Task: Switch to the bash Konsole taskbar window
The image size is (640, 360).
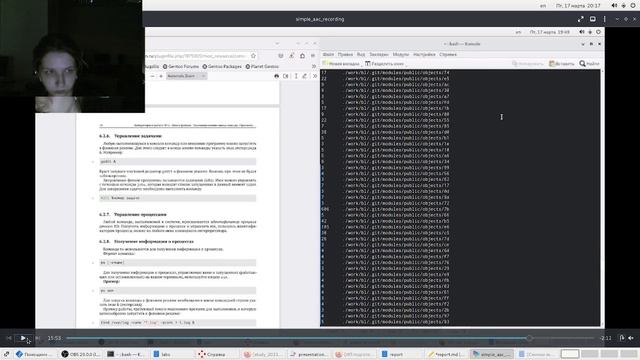Action: tap(126, 354)
